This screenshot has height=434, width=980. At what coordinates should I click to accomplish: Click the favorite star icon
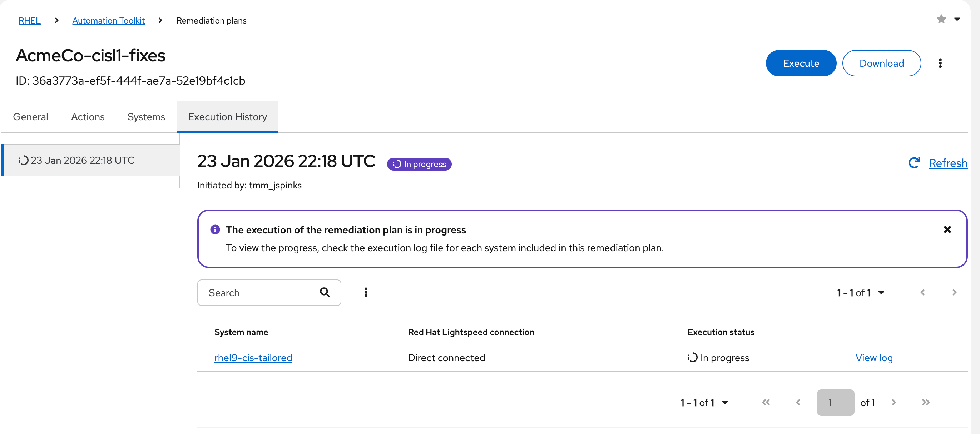pos(941,19)
